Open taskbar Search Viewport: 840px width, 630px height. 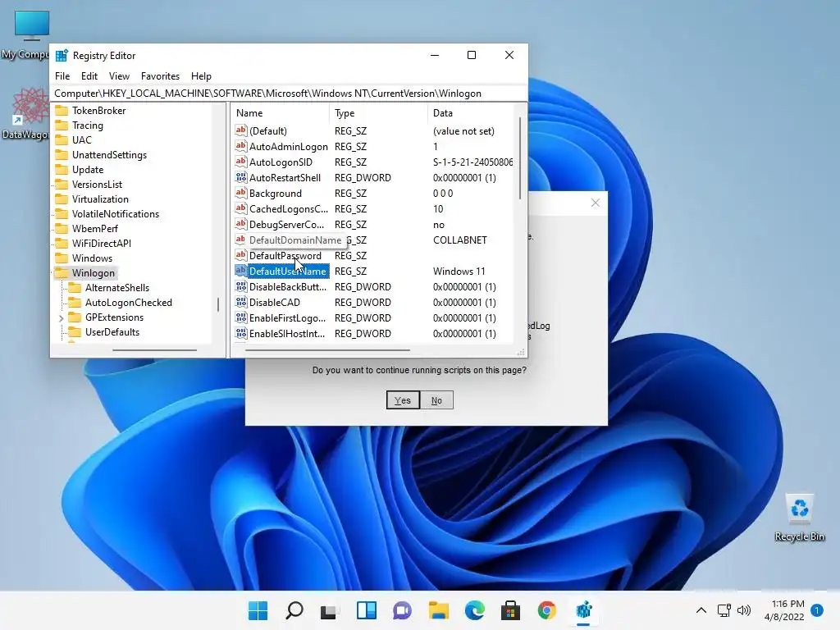(294, 610)
